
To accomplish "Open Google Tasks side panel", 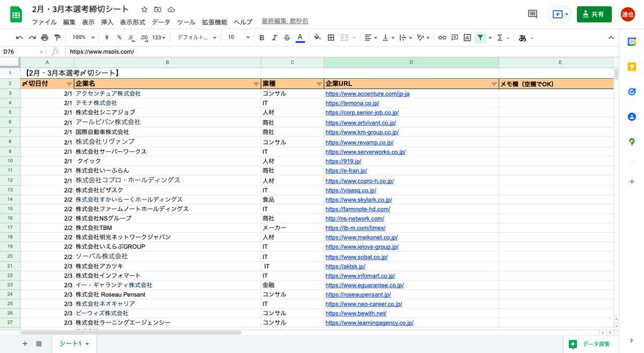I will click(632, 92).
